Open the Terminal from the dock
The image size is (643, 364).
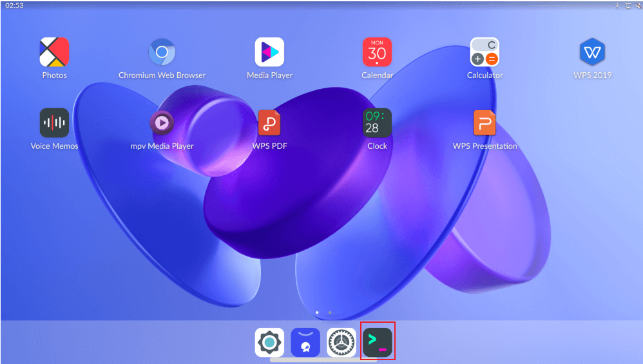(x=378, y=341)
